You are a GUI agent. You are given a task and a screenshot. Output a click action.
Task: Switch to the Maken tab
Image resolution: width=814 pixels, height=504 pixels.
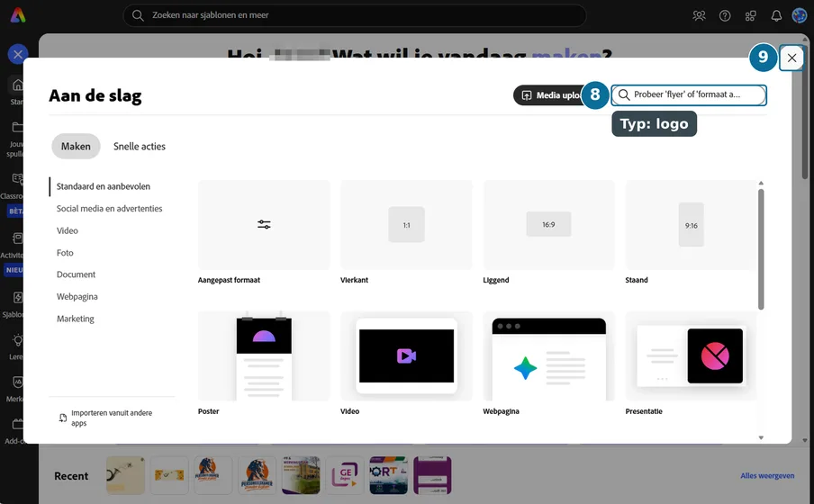76,147
